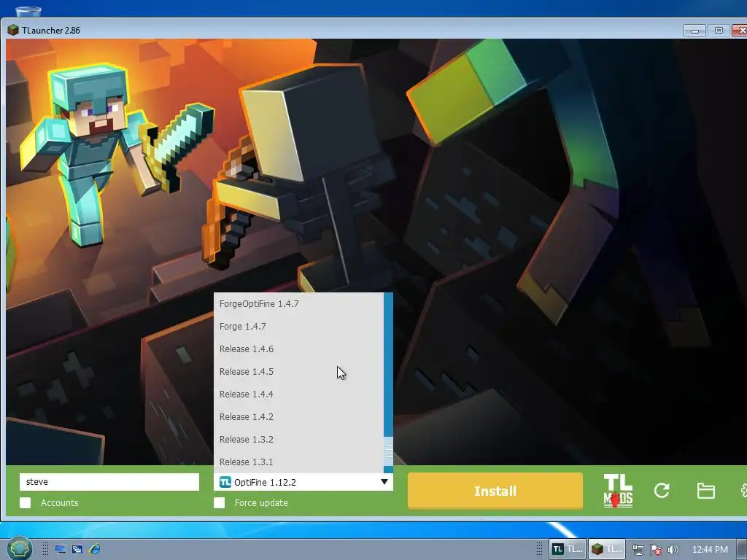This screenshot has height=560, width=747.
Task: Open the game folder icon
Action: tap(705, 491)
